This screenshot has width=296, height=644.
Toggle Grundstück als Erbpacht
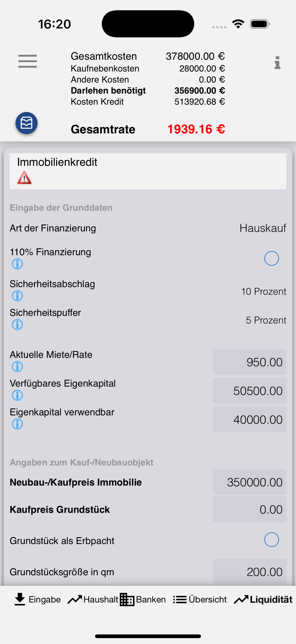271,540
